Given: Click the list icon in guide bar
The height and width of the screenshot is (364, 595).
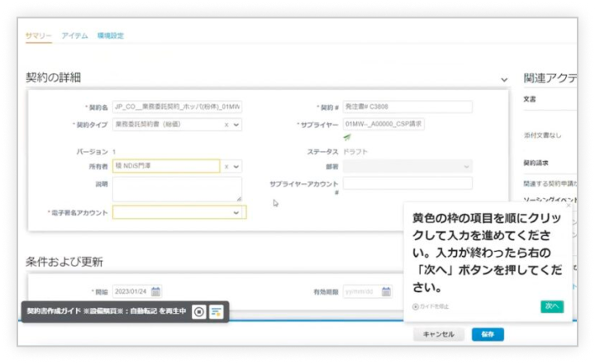Looking at the screenshot, I should tap(216, 311).
